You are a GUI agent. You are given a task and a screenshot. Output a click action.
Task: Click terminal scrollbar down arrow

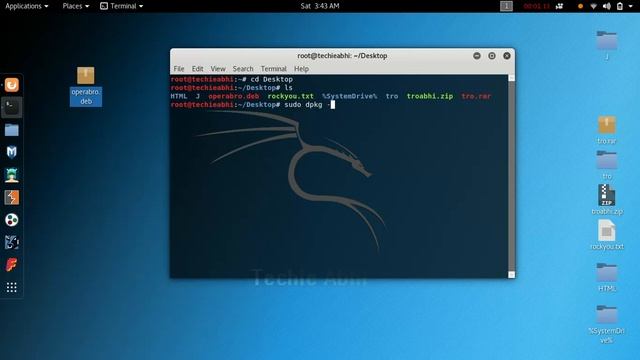point(511,275)
